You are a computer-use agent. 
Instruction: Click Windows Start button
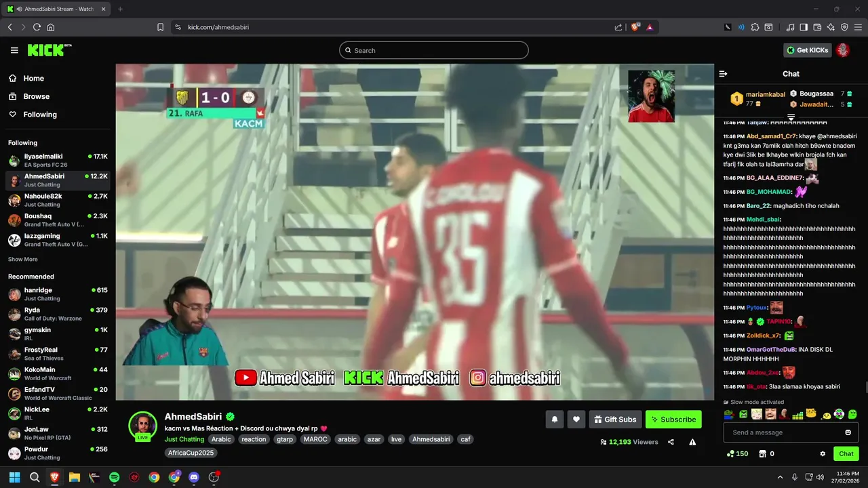tap(14, 477)
